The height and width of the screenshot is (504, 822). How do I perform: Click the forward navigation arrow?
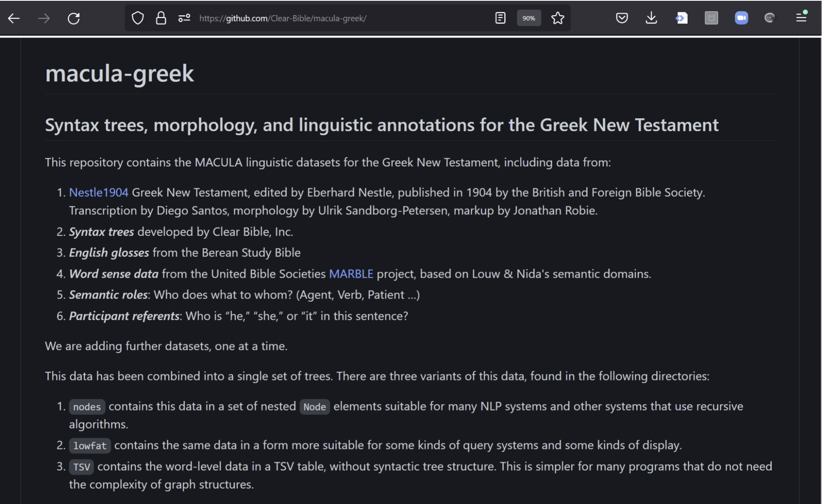coord(43,18)
